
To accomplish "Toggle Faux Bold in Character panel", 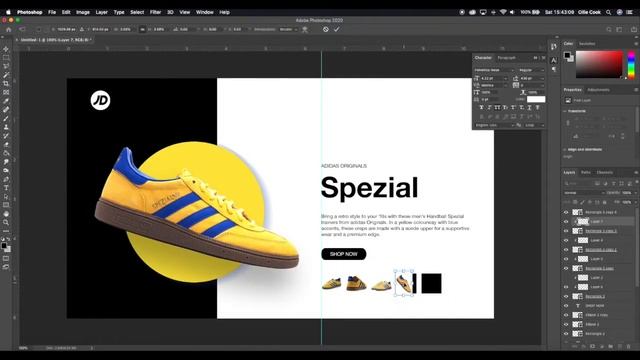I will [481, 107].
